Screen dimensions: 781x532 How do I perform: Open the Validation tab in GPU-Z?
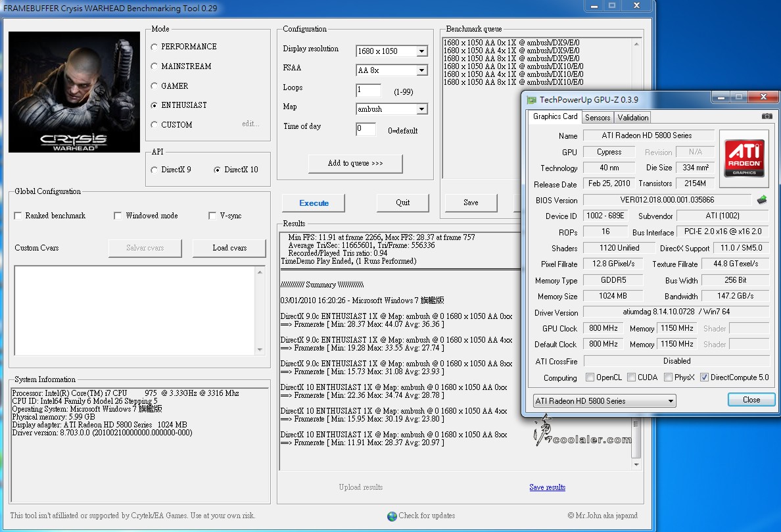pyautogui.click(x=632, y=118)
